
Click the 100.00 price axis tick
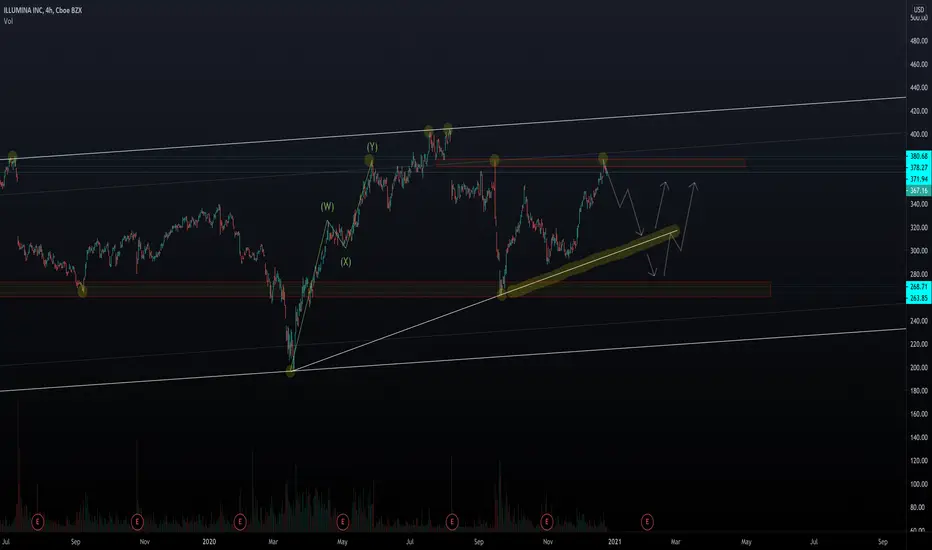[x=919, y=484]
